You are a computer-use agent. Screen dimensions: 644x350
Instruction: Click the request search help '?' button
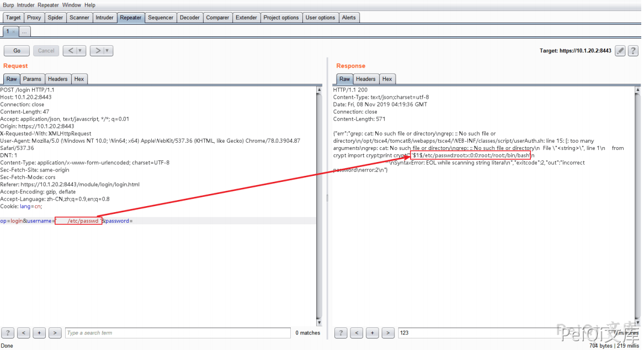tap(8, 333)
